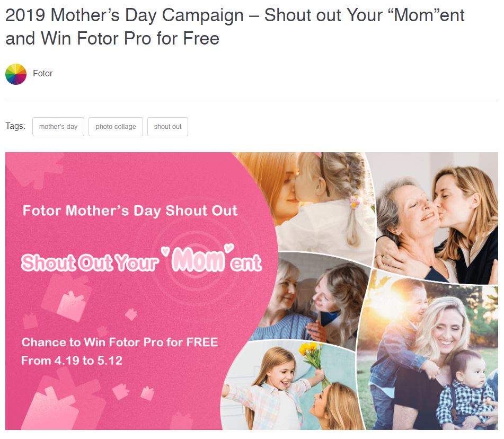Click the "Fotor Mother's Day Shout Out" banner heading
Screen dimensions: 504x439
(x=130, y=211)
